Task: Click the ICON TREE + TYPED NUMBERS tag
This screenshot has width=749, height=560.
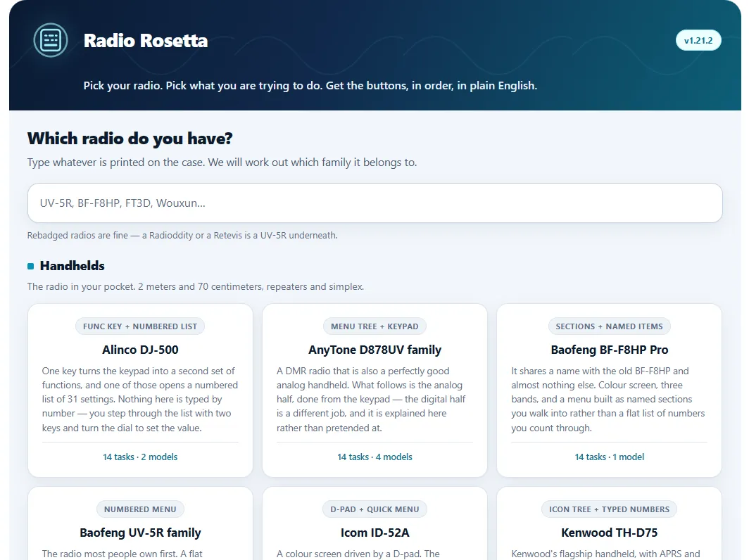Action: click(609, 509)
